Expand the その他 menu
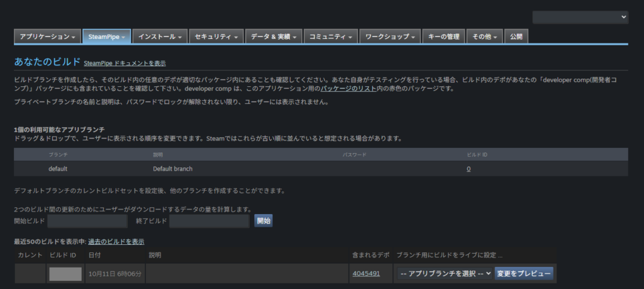The image size is (644, 289). [485, 37]
